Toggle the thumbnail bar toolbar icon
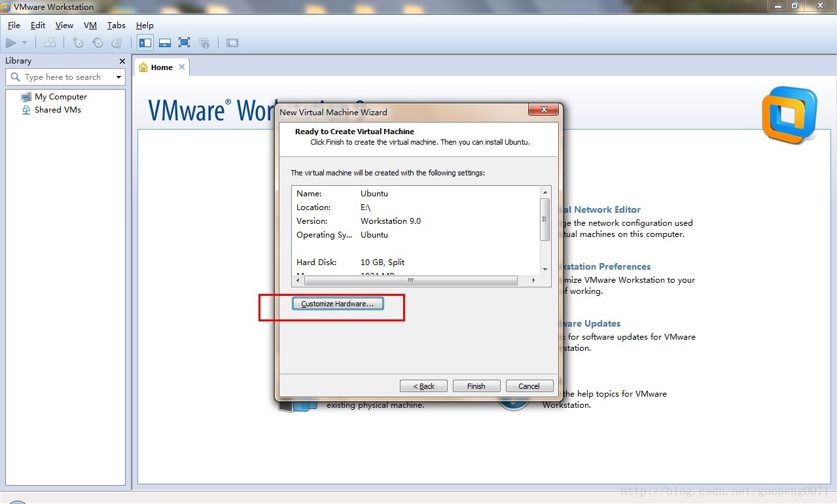Screen dimensions: 837x504 click(165, 43)
